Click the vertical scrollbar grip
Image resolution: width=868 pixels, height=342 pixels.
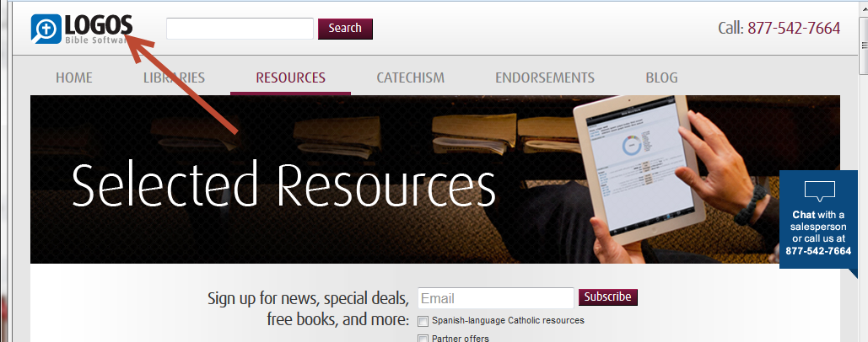tap(864, 45)
